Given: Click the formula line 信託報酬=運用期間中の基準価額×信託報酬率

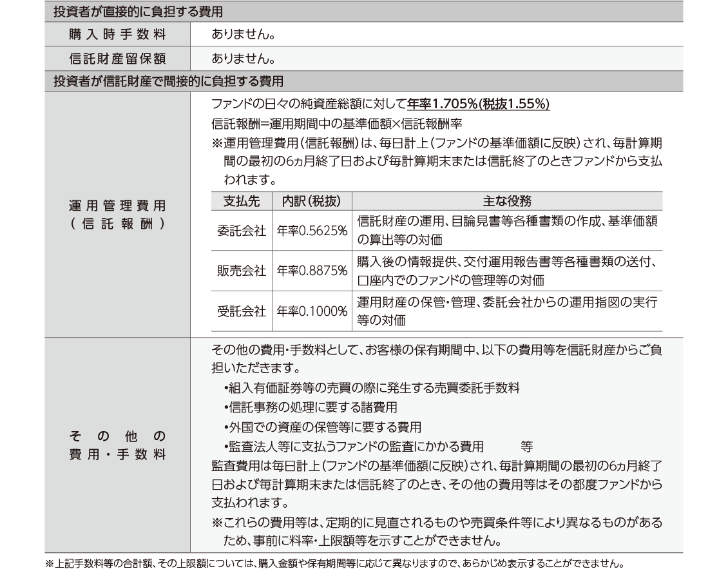Looking at the screenshot, I should [336, 123].
